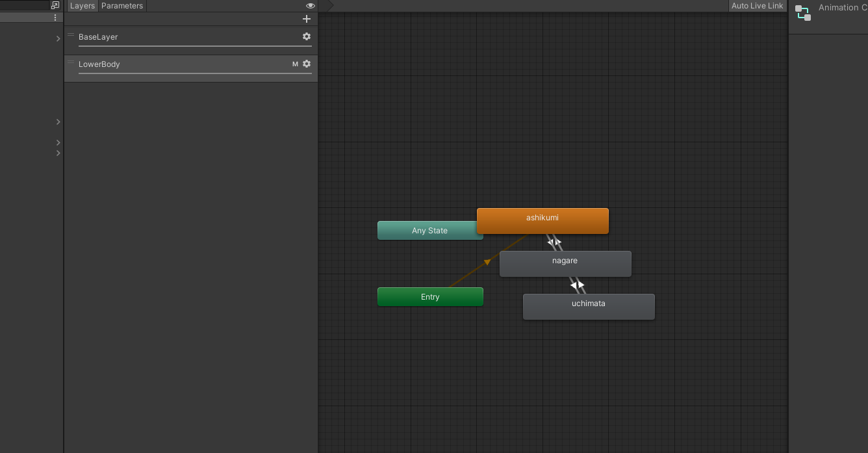Select the nagare state node
The image size is (868, 453).
[x=565, y=264]
